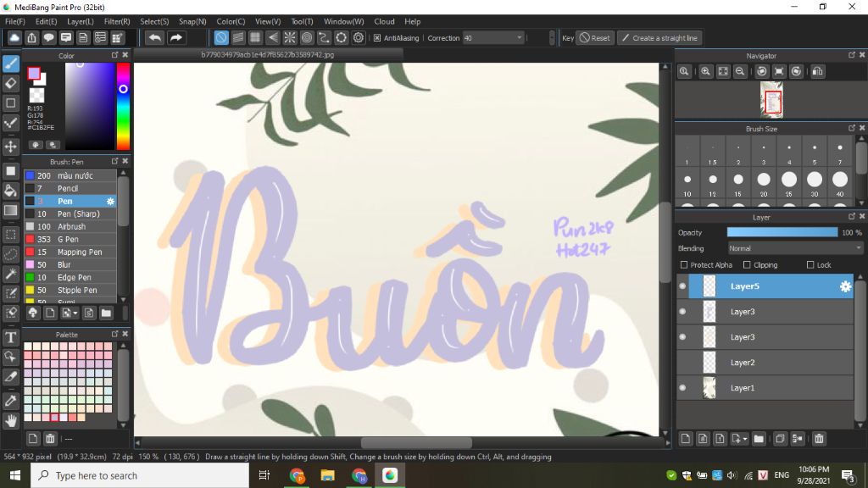The width and height of the screenshot is (868, 488).
Task: Click the ENG language indicator
Action: [x=782, y=475]
